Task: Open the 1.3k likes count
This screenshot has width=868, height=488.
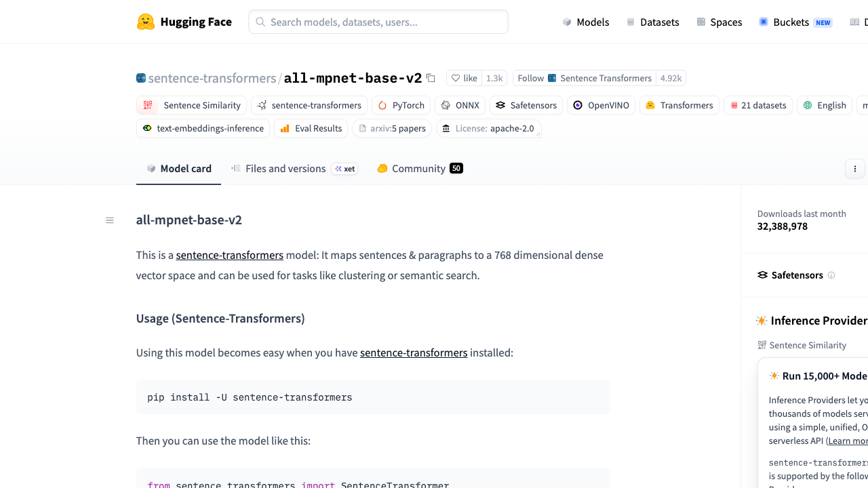Action: (494, 78)
